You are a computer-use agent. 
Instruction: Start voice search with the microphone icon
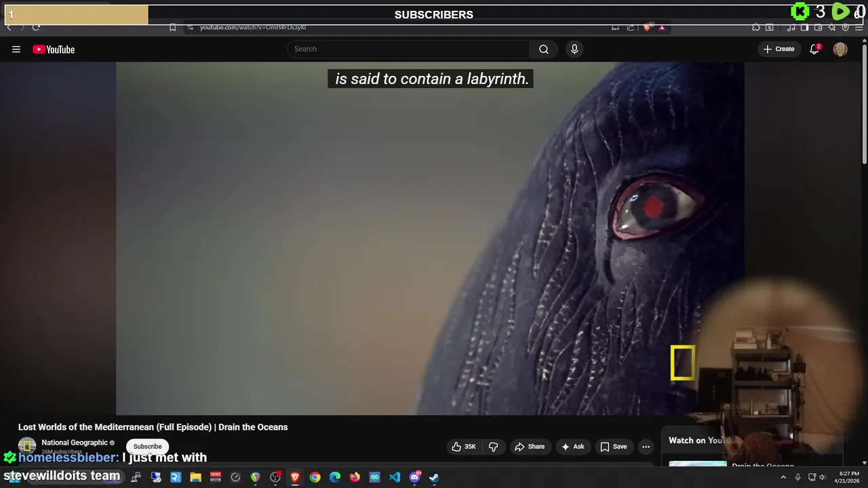tap(574, 49)
